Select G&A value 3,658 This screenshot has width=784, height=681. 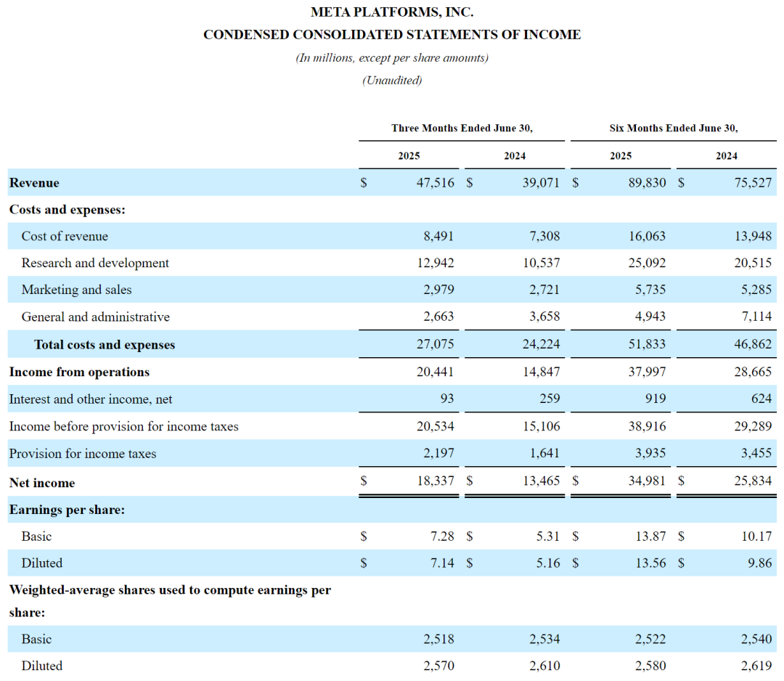tap(544, 317)
